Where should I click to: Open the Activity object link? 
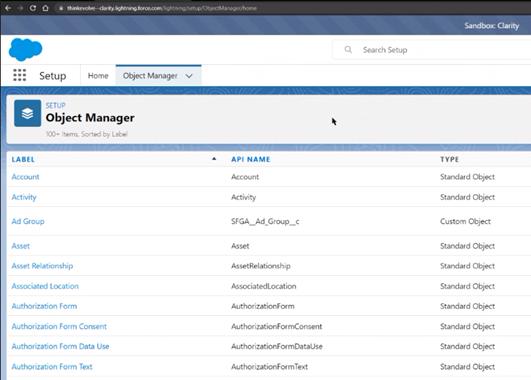[24, 197]
